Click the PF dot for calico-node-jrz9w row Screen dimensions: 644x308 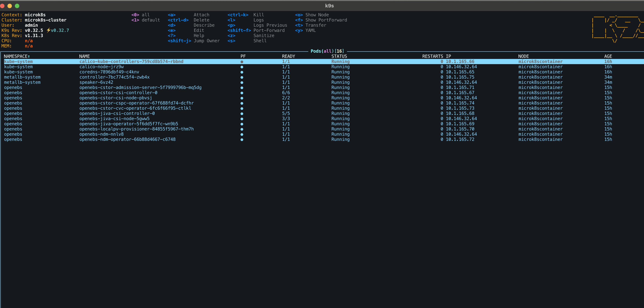tap(242, 67)
